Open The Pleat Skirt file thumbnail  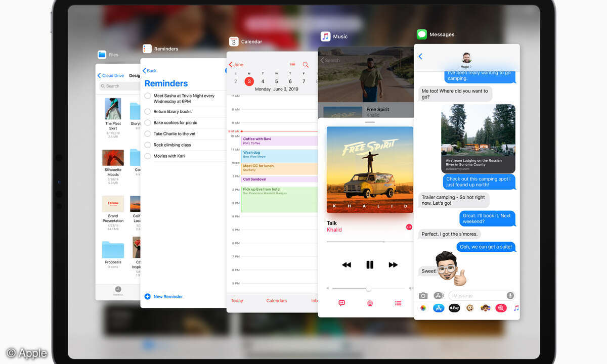[x=113, y=109]
